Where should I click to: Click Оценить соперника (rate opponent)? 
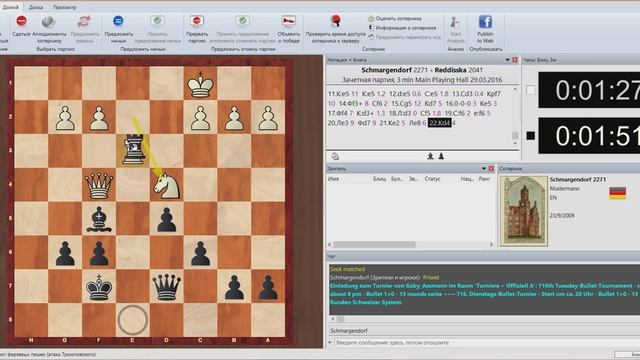(x=395, y=19)
